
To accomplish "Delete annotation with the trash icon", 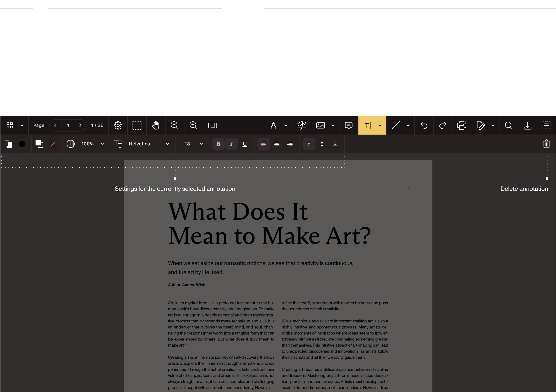I will pos(546,144).
